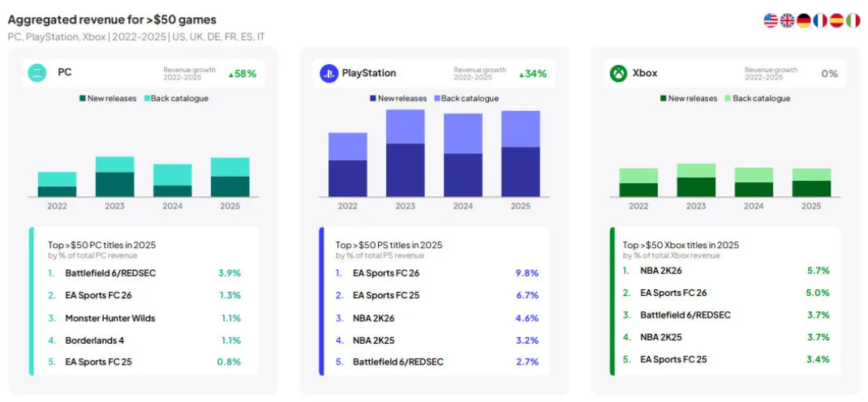
Task: Click Xbox Back catalogue legend swatch
Action: 727,98
